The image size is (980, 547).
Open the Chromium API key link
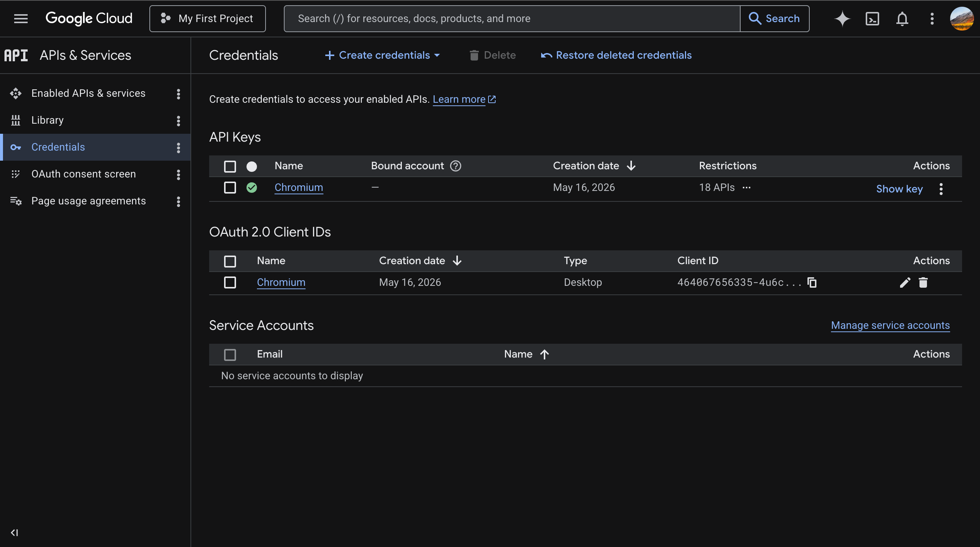tap(299, 188)
